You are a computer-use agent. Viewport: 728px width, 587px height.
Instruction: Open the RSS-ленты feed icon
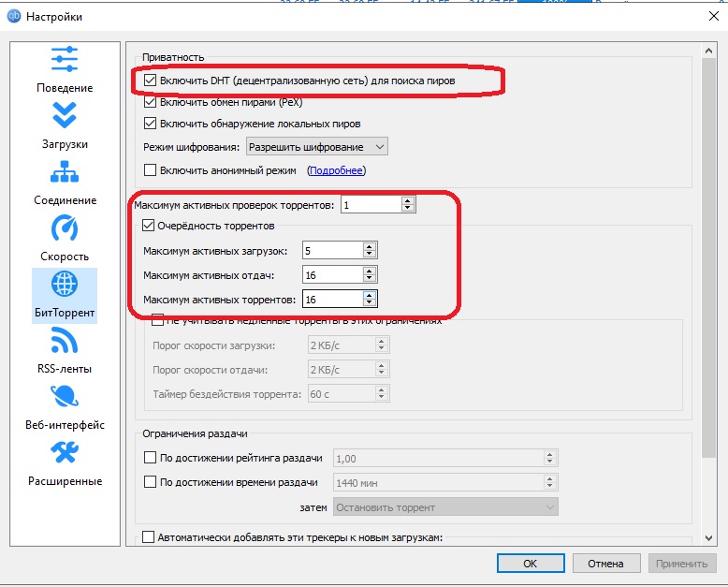(65, 342)
